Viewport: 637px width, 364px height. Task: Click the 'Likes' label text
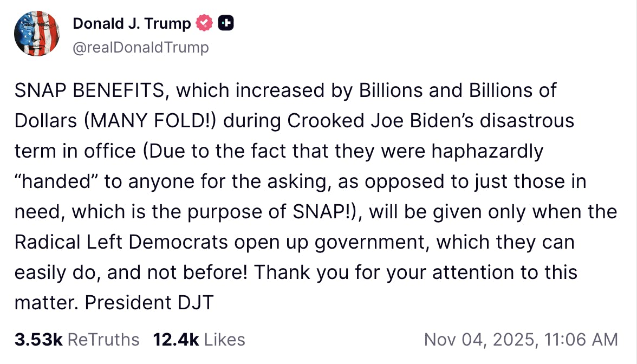pos(224,340)
